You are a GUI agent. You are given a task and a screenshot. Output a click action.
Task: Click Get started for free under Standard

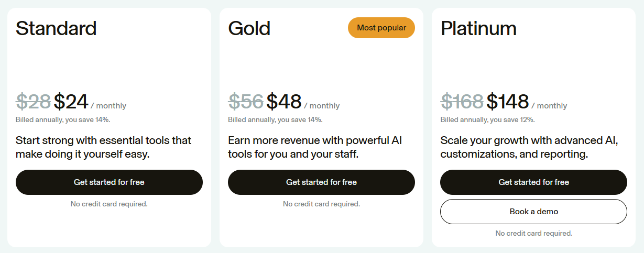109,182
